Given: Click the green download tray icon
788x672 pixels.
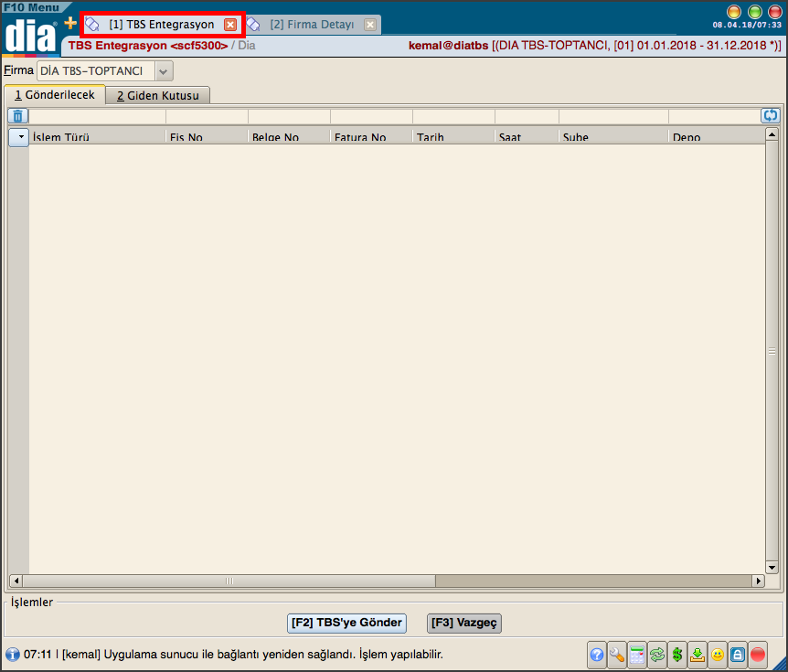Looking at the screenshot, I should tap(697, 655).
